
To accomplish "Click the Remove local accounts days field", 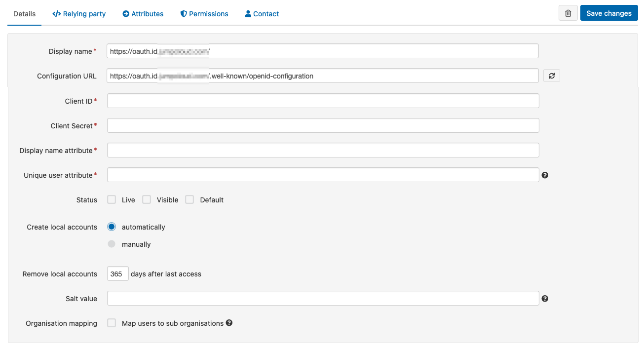I will coord(117,273).
